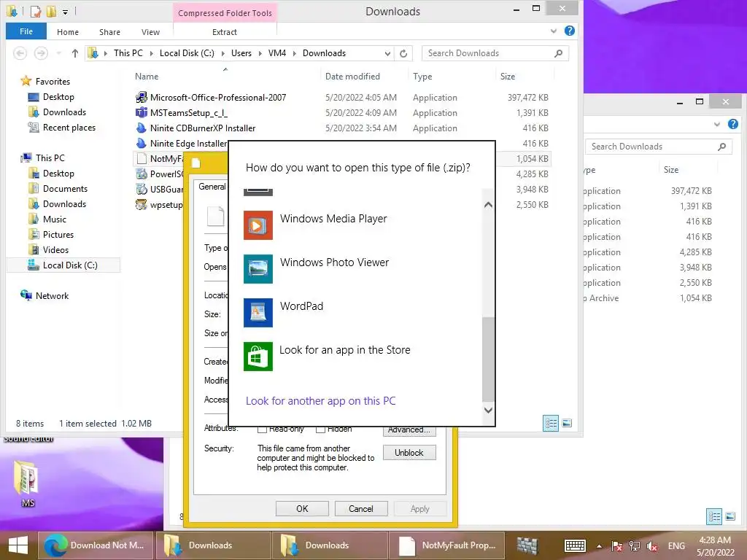747x560 pixels.
Task: Select Documents under This PC
Action: click(65, 189)
